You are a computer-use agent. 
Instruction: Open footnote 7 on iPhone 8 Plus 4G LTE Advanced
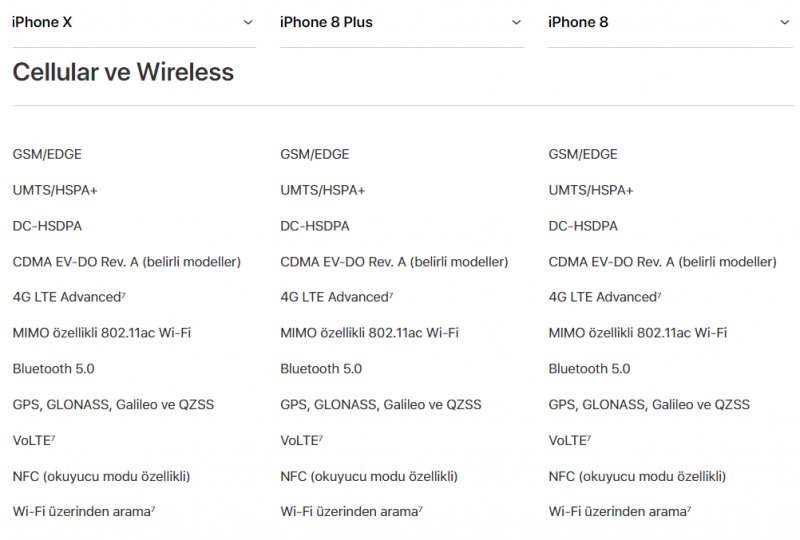(391, 294)
